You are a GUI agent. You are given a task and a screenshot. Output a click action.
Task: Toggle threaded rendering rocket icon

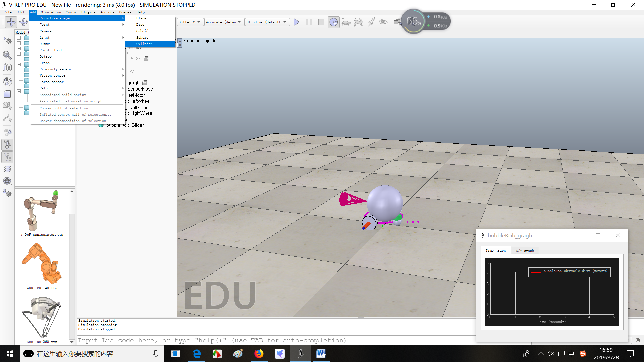click(x=371, y=22)
